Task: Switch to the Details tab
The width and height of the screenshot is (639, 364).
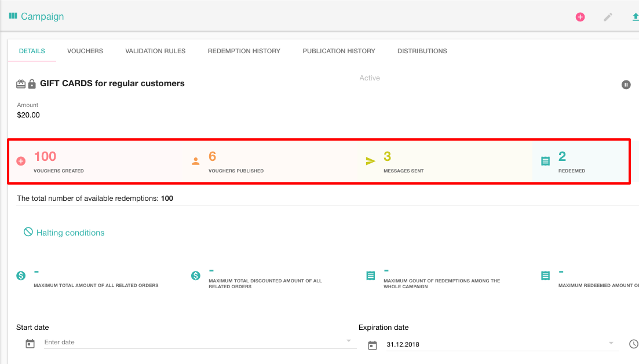Action: click(x=32, y=51)
